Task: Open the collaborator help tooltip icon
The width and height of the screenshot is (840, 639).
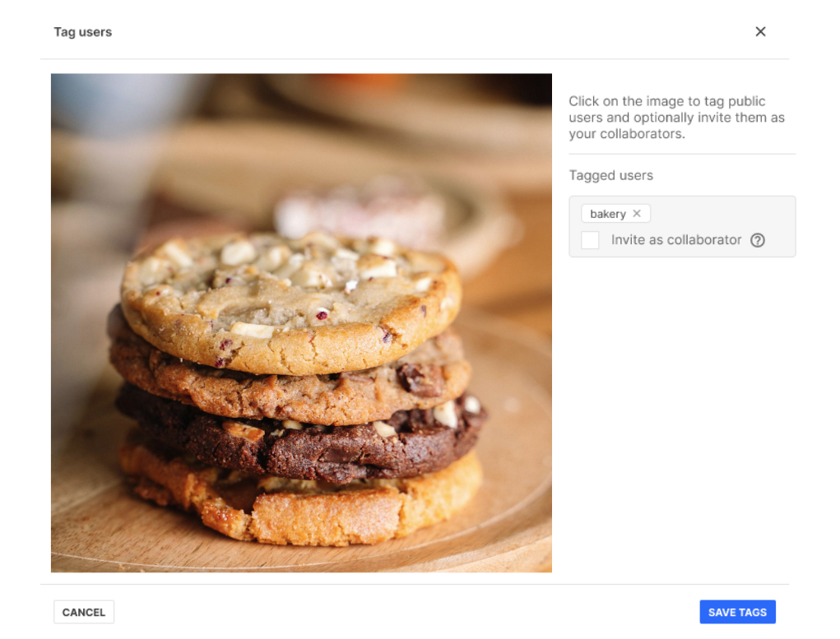Action: (x=758, y=240)
